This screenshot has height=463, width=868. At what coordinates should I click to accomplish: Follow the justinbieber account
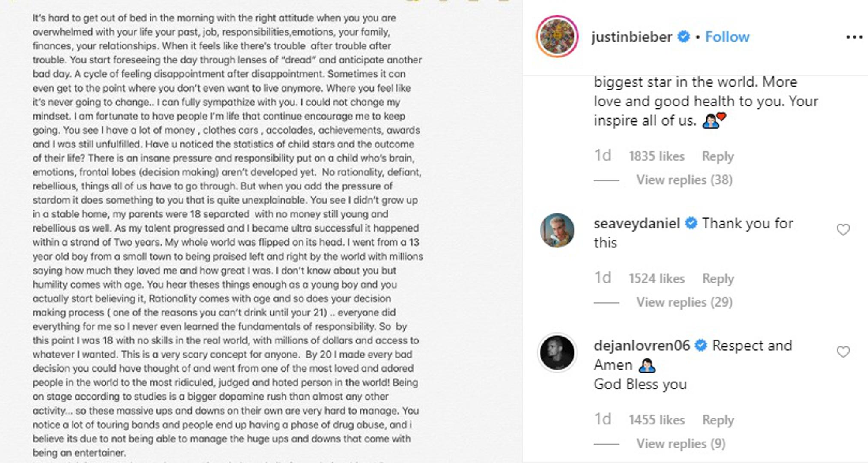[727, 37]
